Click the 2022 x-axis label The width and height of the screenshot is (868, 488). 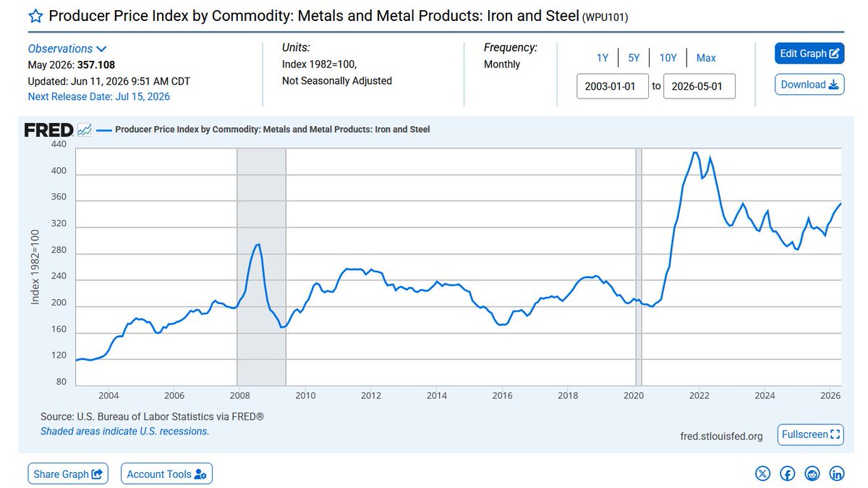tap(699, 395)
